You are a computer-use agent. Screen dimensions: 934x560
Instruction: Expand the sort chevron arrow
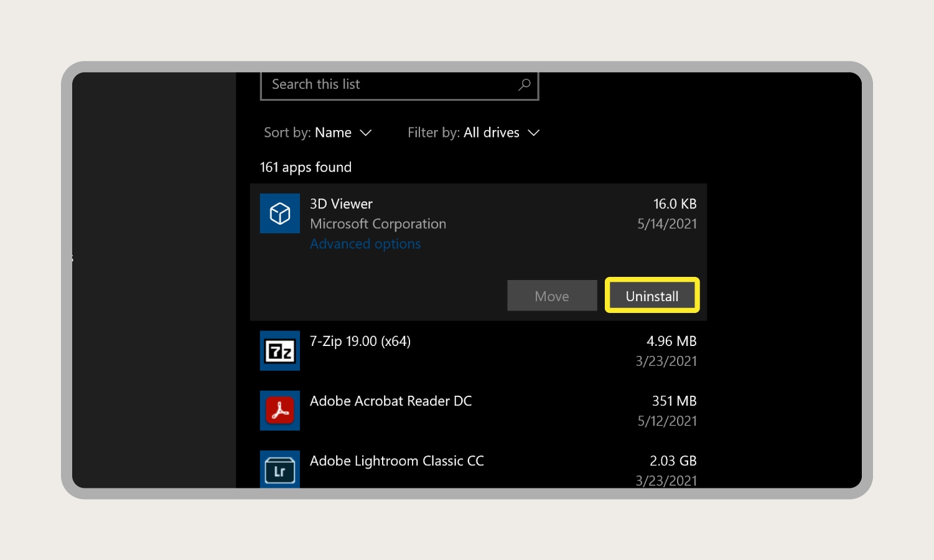[366, 133]
